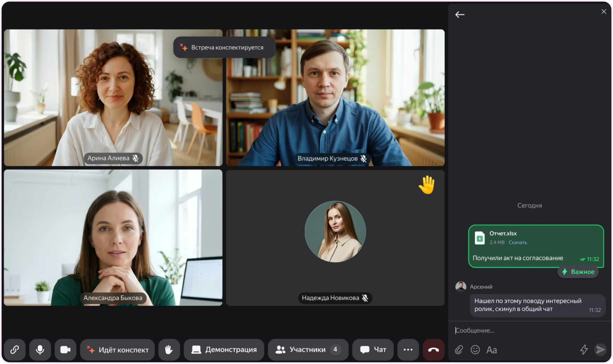Click 'Встреча конспектируется' notification
Viewport: 613px width, 364px height.
(224, 47)
